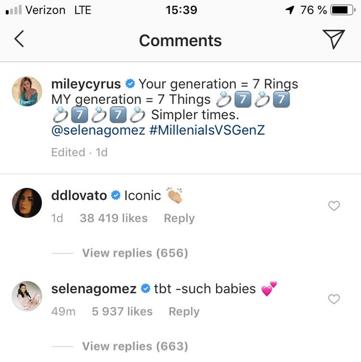Image resolution: width=361 pixels, height=362 pixels.
Task: Like selenagomez's tbt comment
Action: (334, 299)
